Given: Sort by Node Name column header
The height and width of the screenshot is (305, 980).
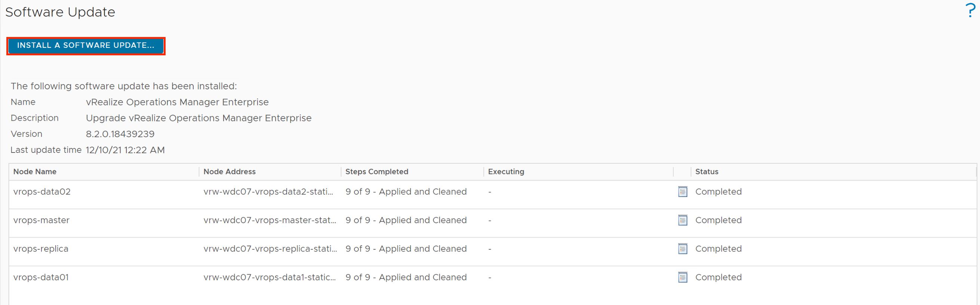Looking at the screenshot, I should (35, 172).
